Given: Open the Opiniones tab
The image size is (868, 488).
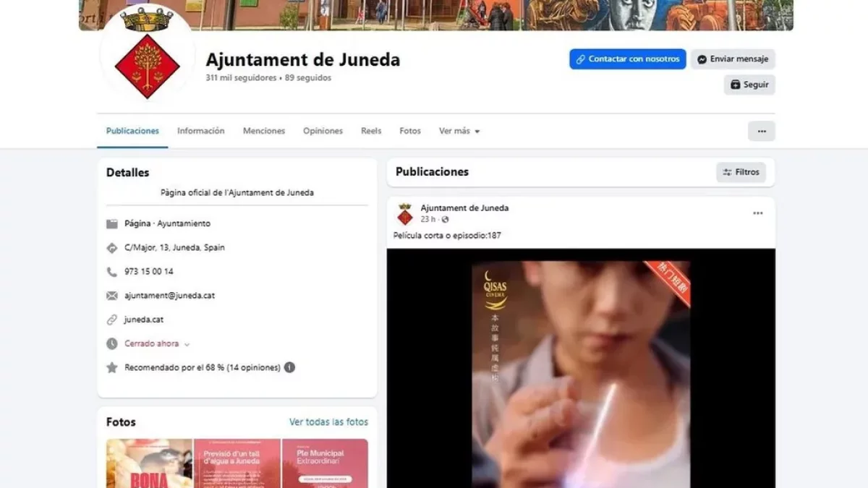Looking at the screenshot, I should 323,131.
